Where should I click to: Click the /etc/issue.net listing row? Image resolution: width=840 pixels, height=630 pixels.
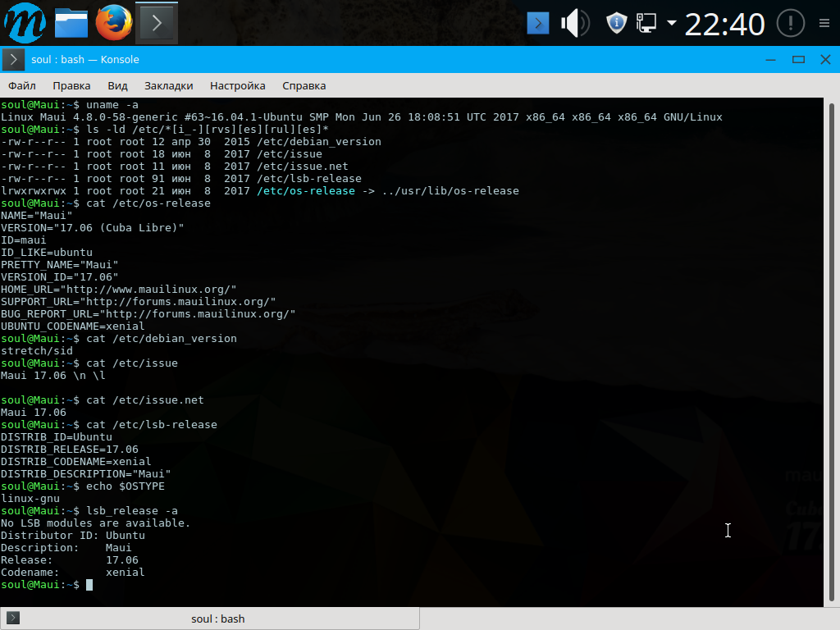[x=174, y=166]
